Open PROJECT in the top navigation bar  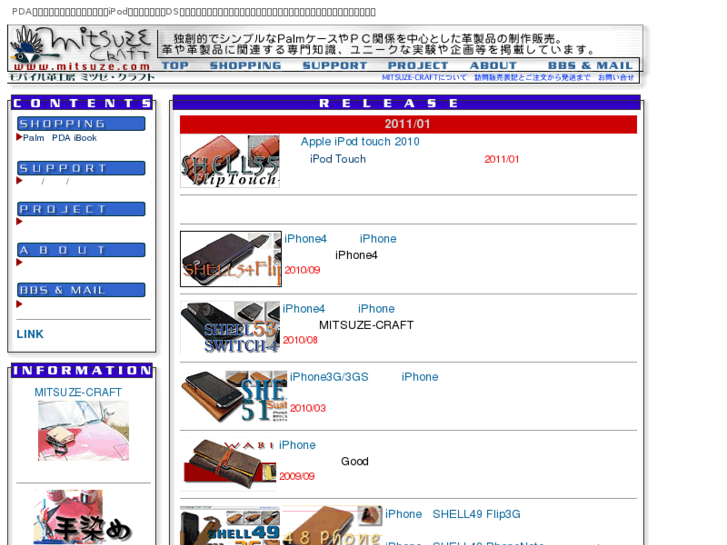point(418,66)
